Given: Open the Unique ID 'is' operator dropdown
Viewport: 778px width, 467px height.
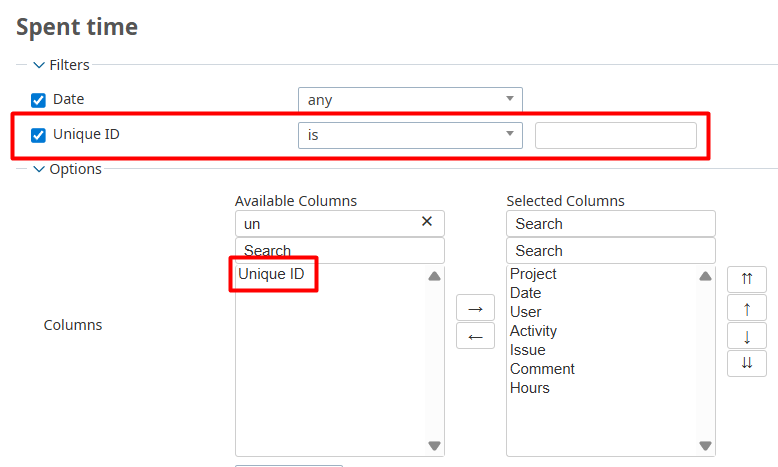Looking at the screenshot, I should pyautogui.click(x=410, y=135).
